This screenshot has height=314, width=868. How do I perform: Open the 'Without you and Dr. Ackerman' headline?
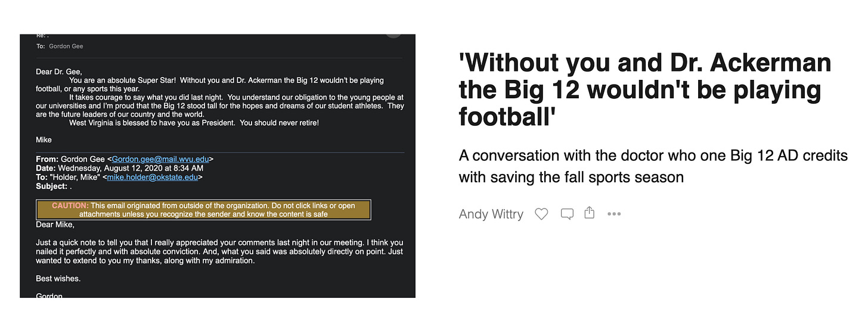[645, 90]
